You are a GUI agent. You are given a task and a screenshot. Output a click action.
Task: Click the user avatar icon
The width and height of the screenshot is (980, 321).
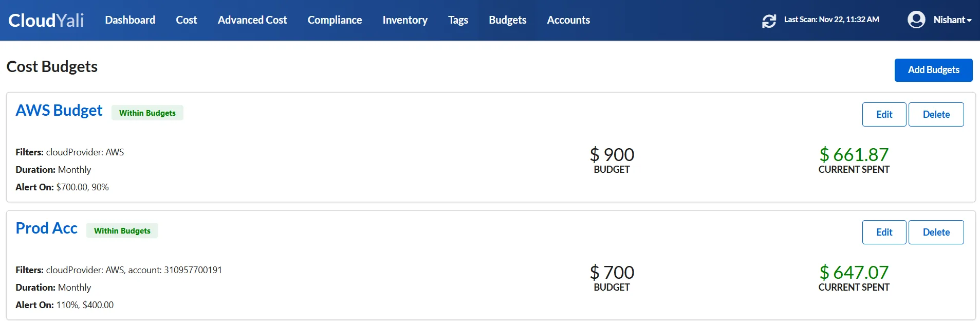click(916, 20)
